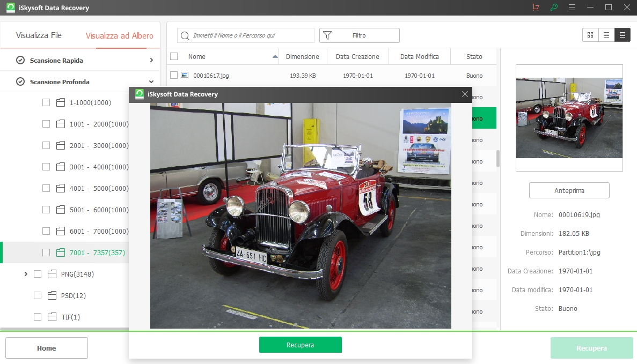The image size is (637, 364).
Task: Click the folder icon for 1-1000(1000)
Action: [x=61, y=103]
